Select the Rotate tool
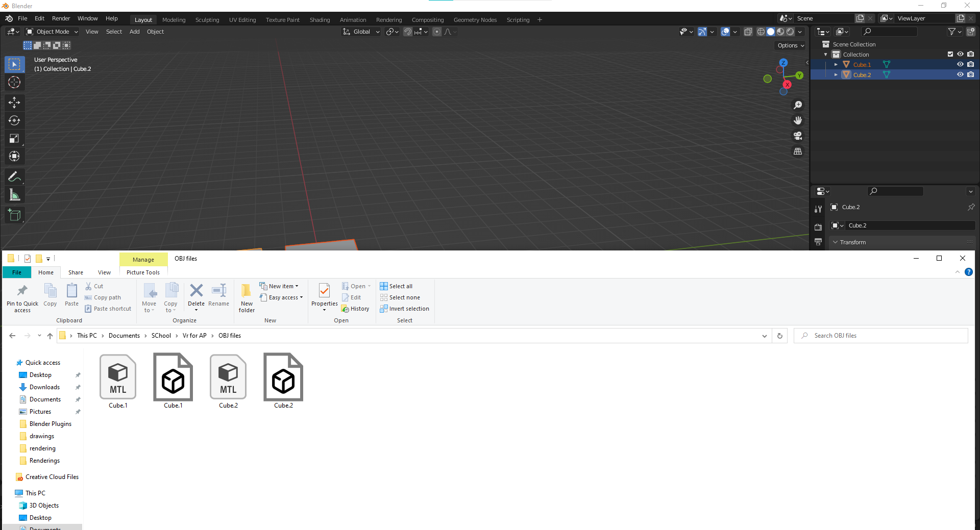This screenshot has width=980, height=530. pos(14,120)
